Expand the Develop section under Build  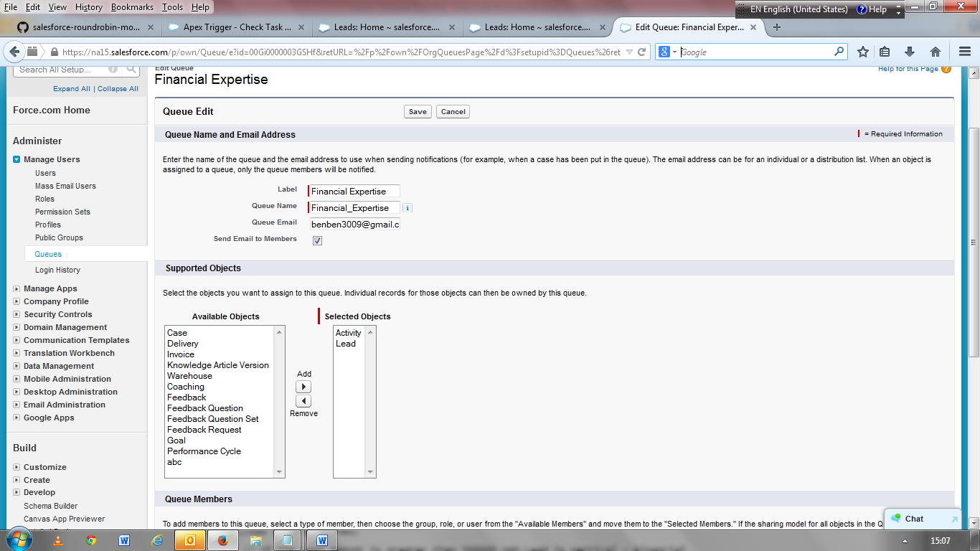click(17, 492)
